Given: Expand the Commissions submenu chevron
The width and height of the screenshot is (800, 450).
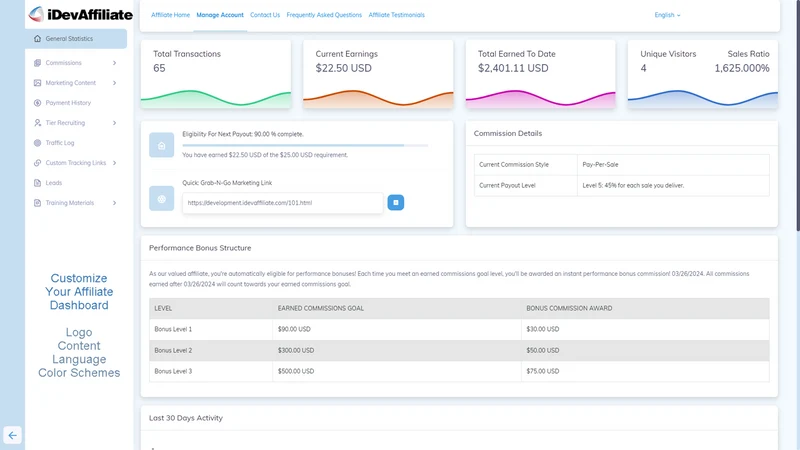Looking at the screenshot, I should point(114,63).
